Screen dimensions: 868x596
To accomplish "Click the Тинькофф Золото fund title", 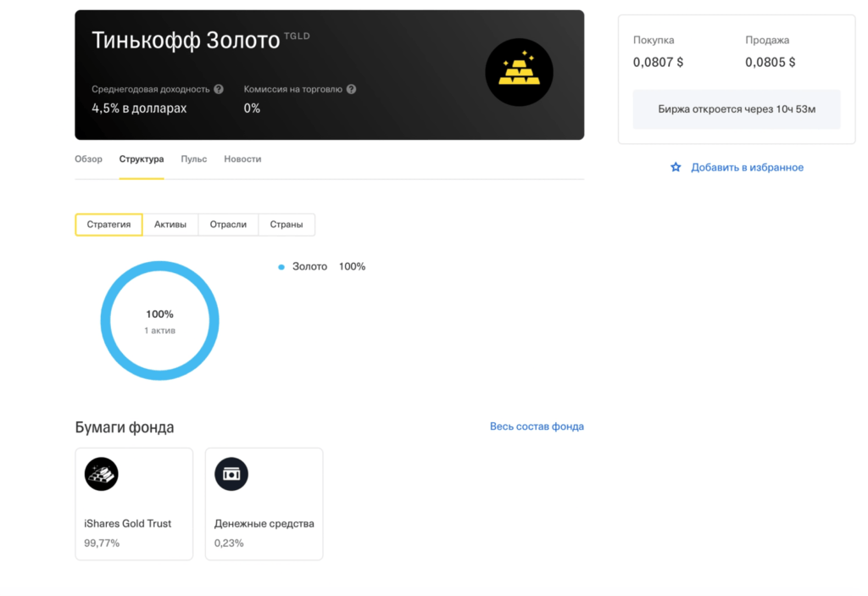I will [186, 41].
